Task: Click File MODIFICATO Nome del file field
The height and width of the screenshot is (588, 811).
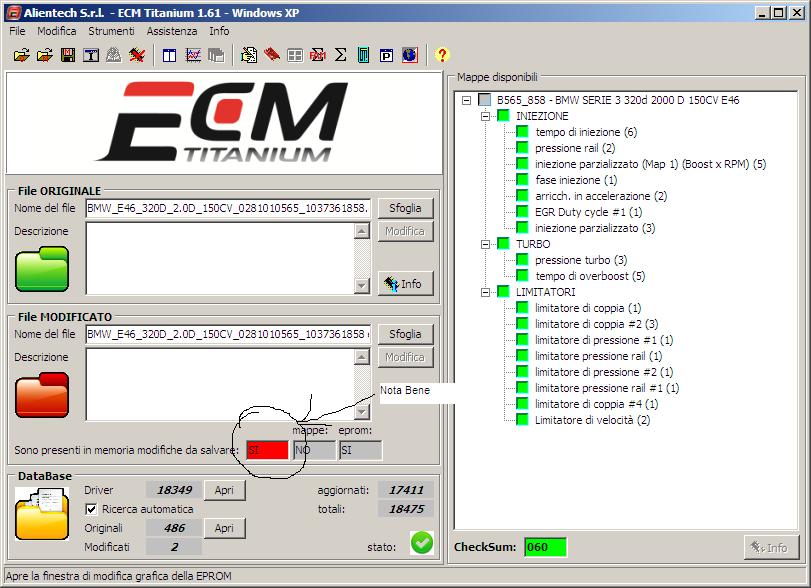Action: [x=228, y=335]
